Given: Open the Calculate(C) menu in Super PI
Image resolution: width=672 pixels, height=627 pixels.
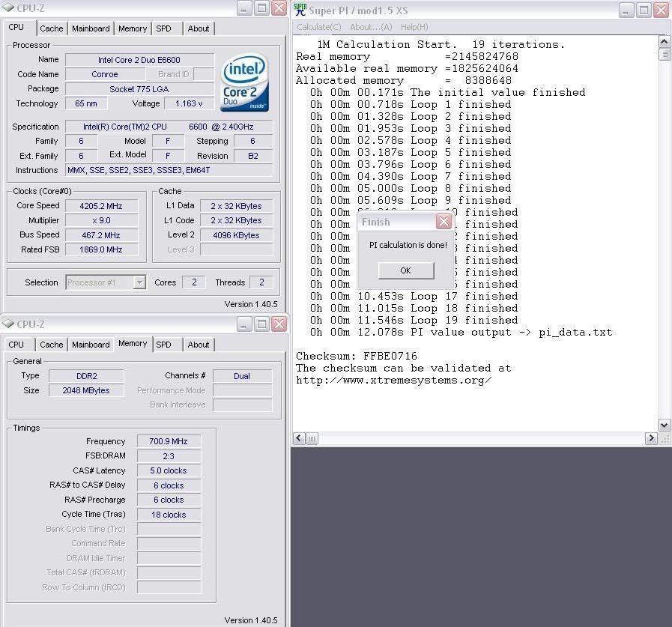Looking at the screenshot, I should (x=319, y=27).
